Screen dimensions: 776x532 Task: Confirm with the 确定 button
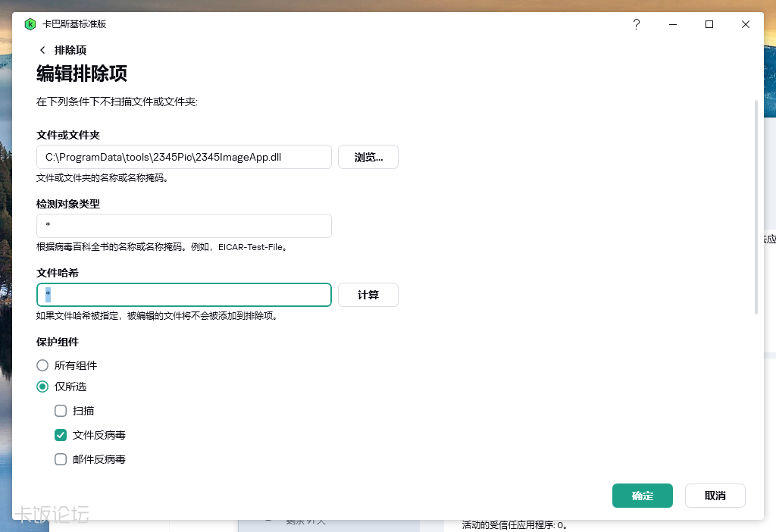pos(643,496)
